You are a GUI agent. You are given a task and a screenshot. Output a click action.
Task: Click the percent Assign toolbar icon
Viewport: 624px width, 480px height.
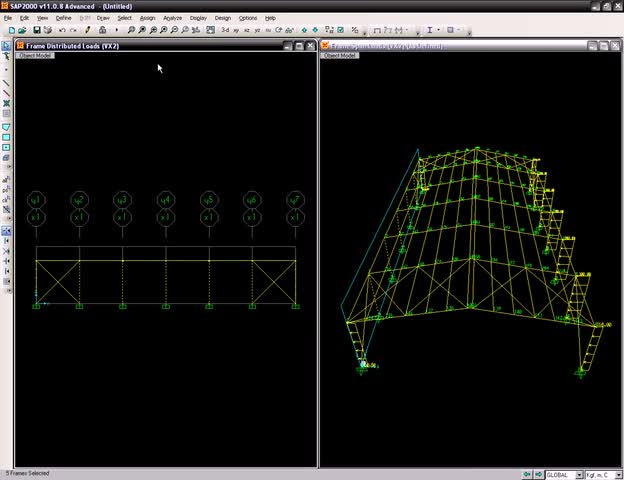pyautogui.click(x=355, y=30)
